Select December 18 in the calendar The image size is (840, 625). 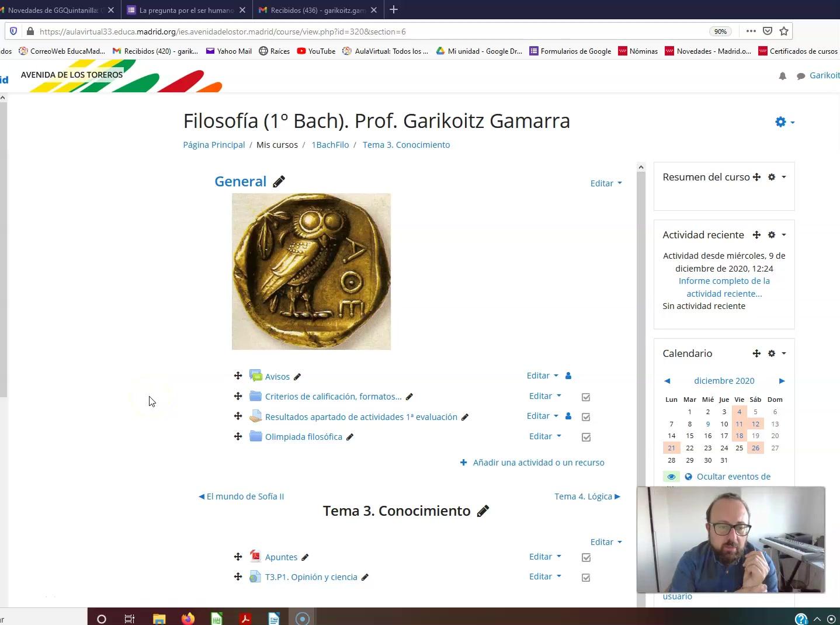pos(740,436)
